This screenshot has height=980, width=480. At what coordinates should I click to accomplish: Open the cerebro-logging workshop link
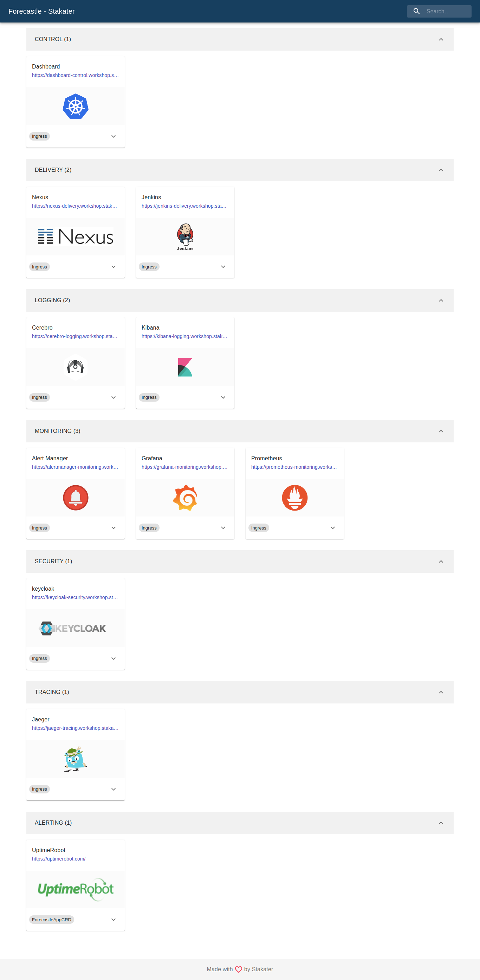pyautogui.click(x=74, y=336)
